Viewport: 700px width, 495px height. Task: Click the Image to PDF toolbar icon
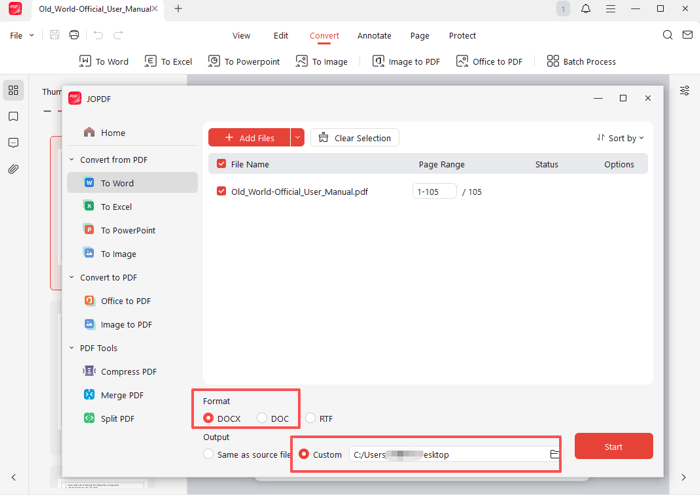[378, 61]
